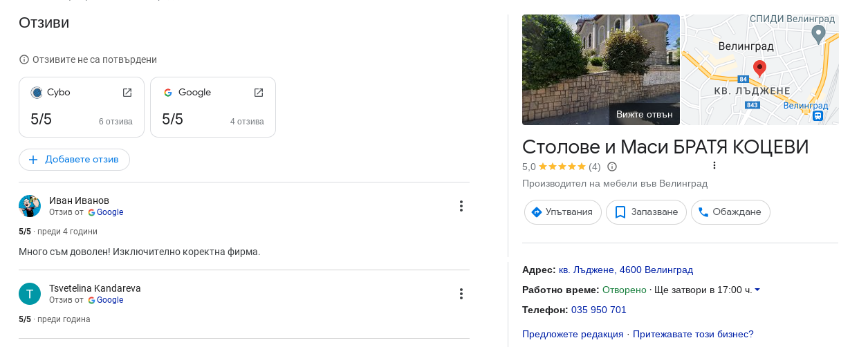This screenshot has width=868, height=347.
Task: Click the 'Добавете отзив' button
Action: [74, 160]
